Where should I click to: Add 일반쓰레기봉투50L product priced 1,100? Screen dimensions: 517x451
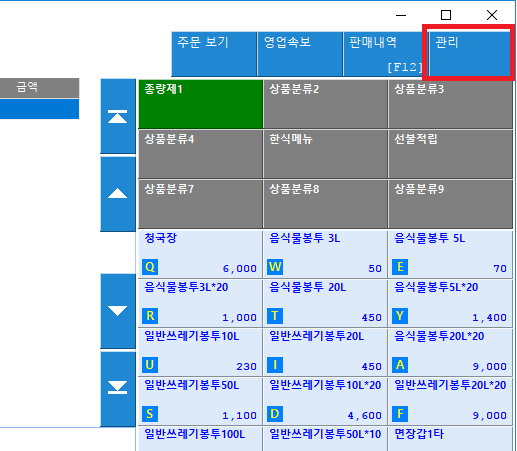[201, 401]
